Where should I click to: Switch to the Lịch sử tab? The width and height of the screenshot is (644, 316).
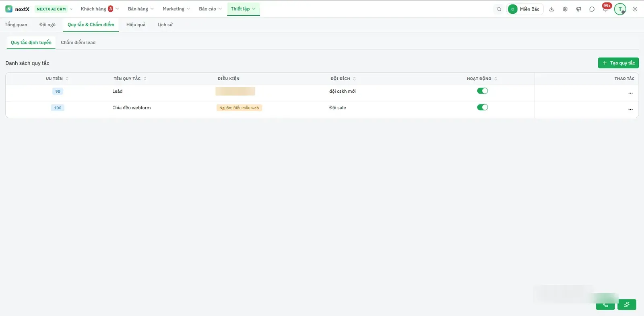(165, 25)
